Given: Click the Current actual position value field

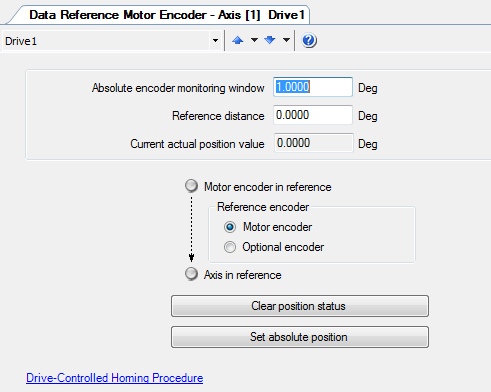Looking at the screenshot, I should click(x=314, y=143).
